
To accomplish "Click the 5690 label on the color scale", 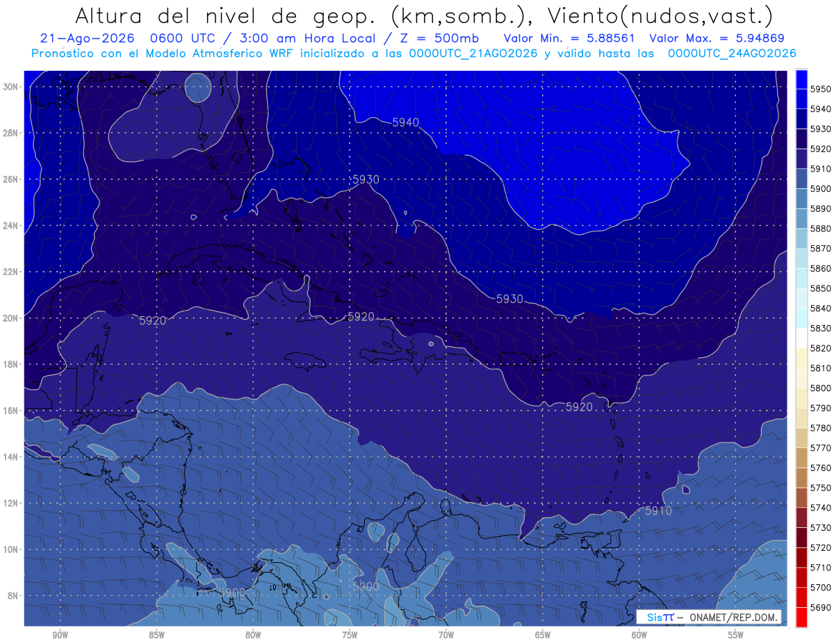I will [x=820, y=607].
